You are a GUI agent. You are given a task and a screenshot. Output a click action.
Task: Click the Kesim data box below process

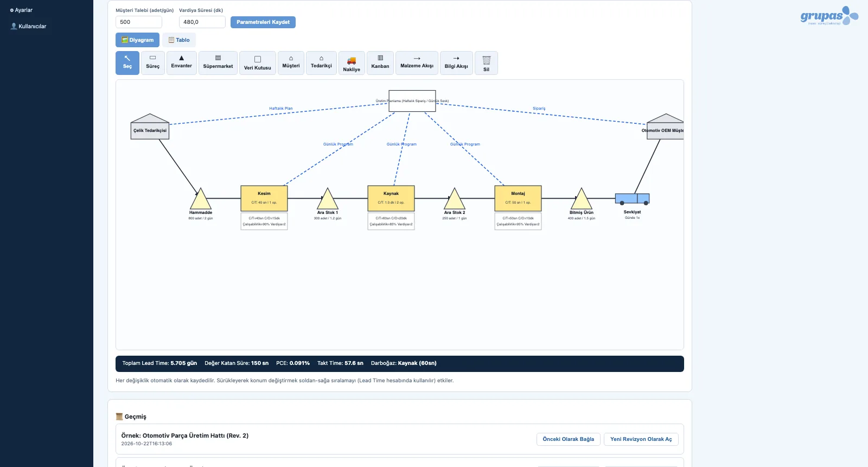264,221
